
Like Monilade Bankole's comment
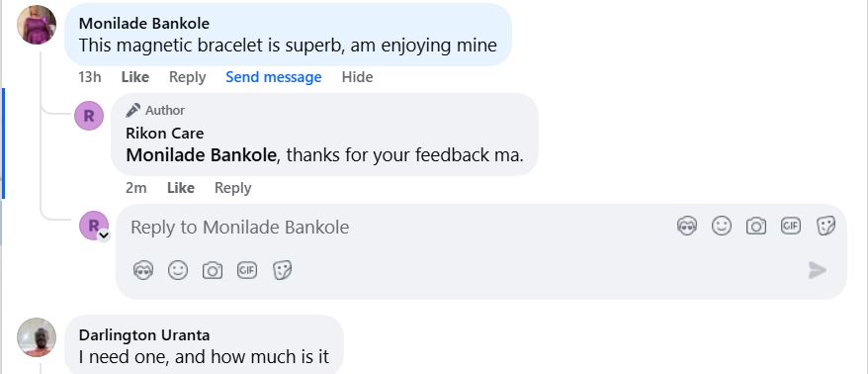pyautogui.click(x=135, y=77)
